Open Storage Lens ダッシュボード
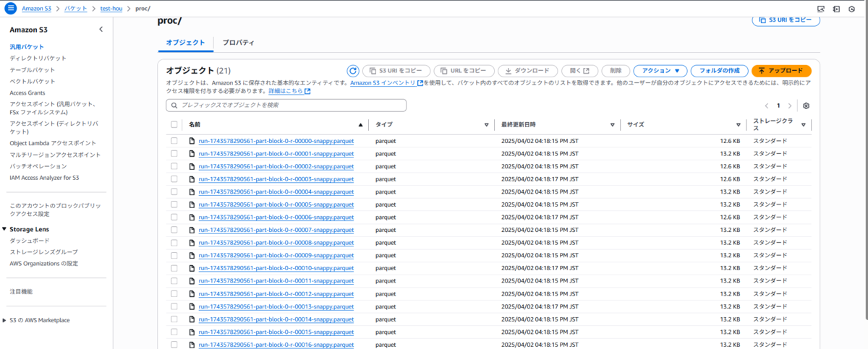The height and width of the screenshot is (349, 868). (30, 241)
